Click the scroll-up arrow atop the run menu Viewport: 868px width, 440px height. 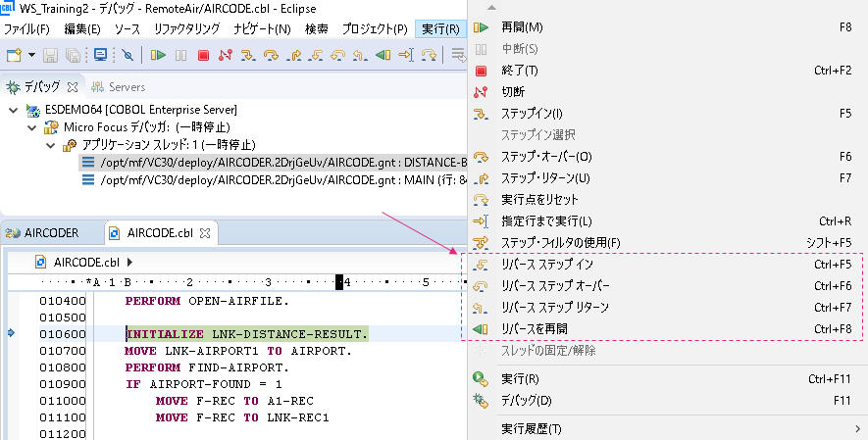point(491,8)
